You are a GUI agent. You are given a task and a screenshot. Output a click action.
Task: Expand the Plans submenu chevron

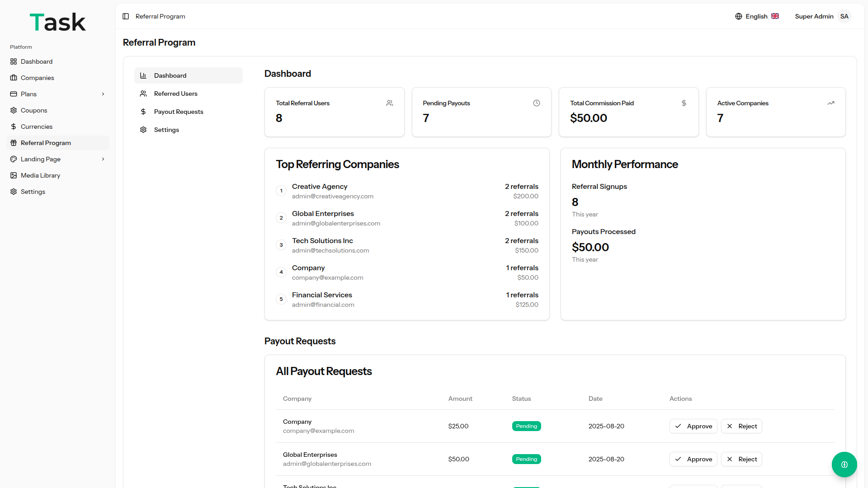tap(103, 94)
